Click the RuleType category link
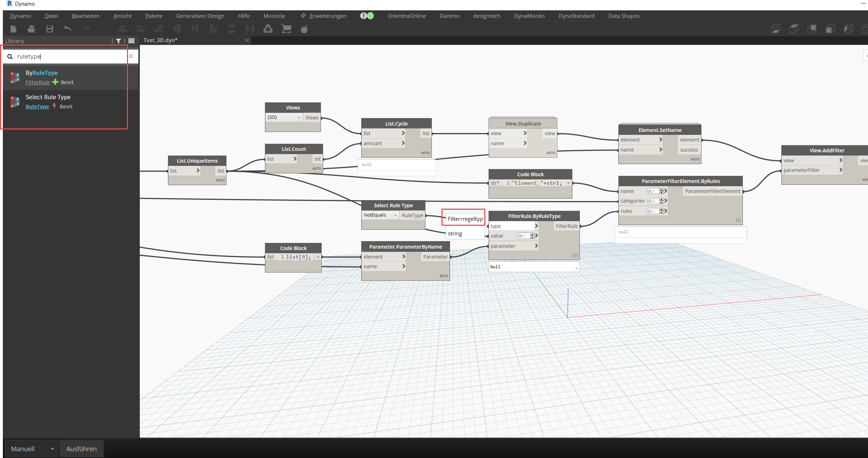Viewport: 868px width, 458px height. tap(37, 106)
